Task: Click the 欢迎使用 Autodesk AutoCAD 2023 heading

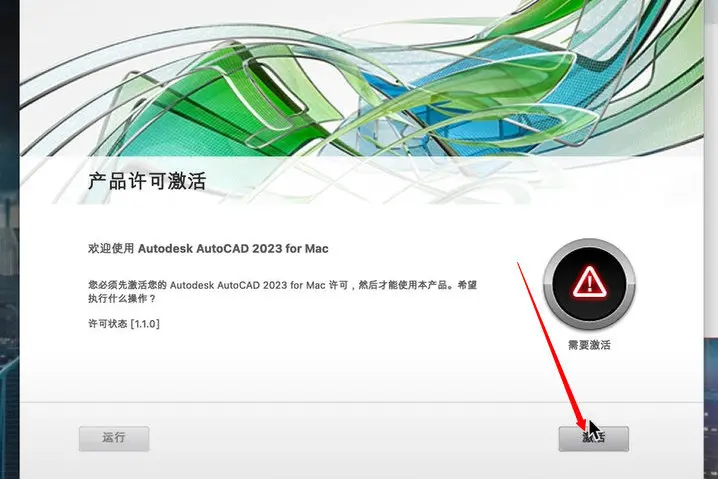Action: pos(208,249)
